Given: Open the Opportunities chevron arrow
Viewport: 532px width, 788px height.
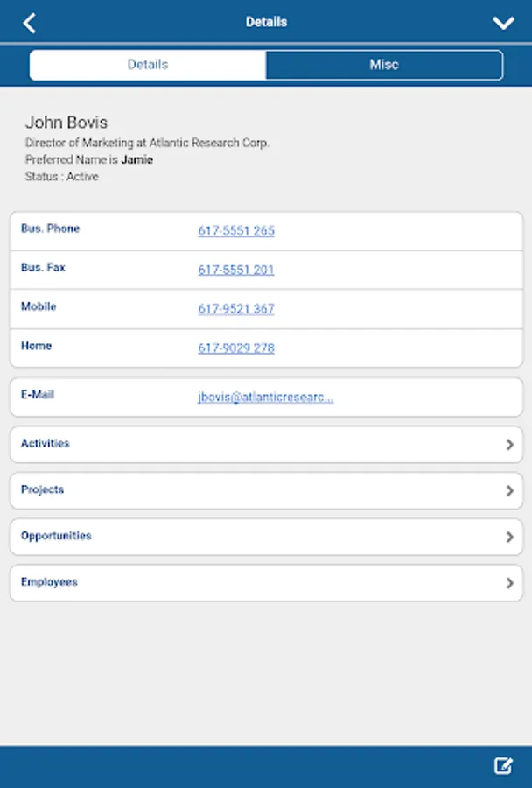Looking at the screenshot, I should [510, 537].
